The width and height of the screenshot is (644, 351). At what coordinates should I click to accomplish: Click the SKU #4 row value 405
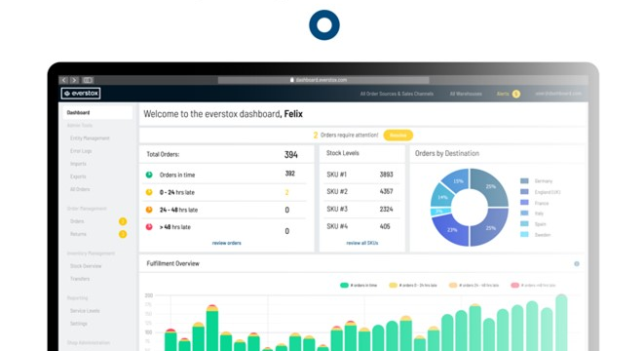(385, 226)
